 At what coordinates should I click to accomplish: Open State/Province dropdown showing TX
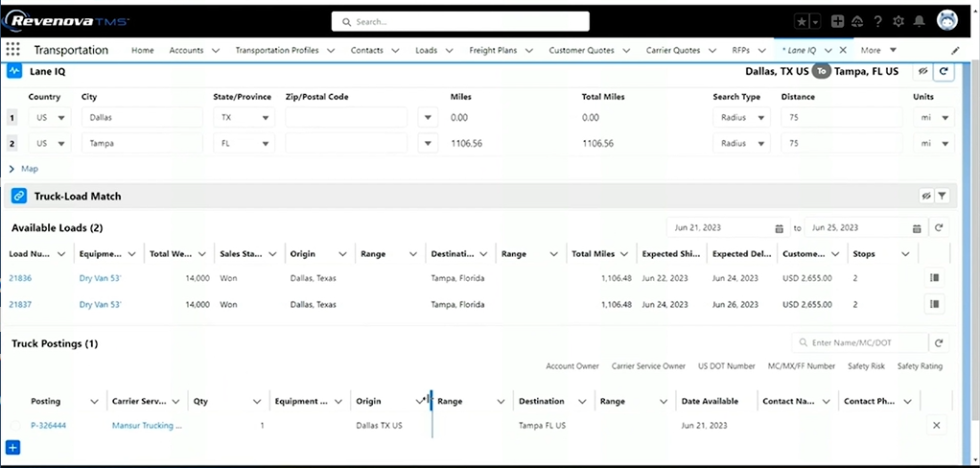click(244, 118)
